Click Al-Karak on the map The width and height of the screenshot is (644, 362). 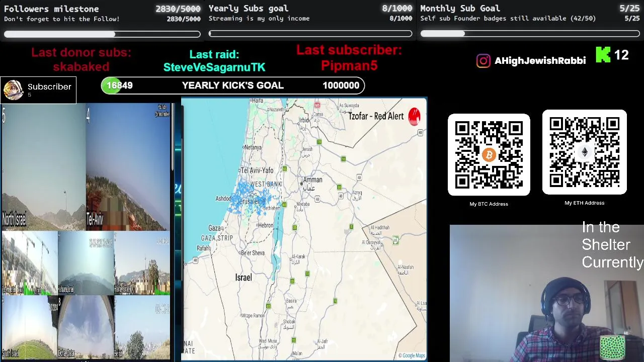click(x=299, y=257)
